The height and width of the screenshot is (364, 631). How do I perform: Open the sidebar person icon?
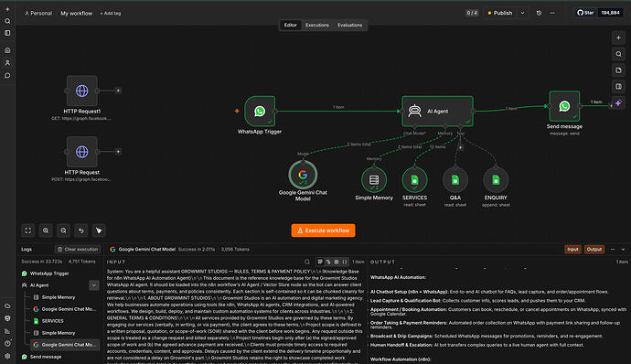pos(7,63)
